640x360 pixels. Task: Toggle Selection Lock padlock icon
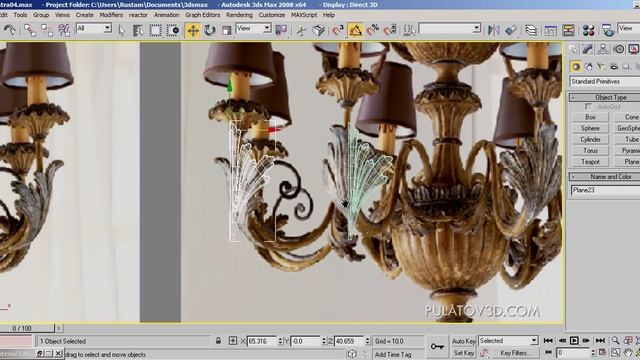coord(218,341)
